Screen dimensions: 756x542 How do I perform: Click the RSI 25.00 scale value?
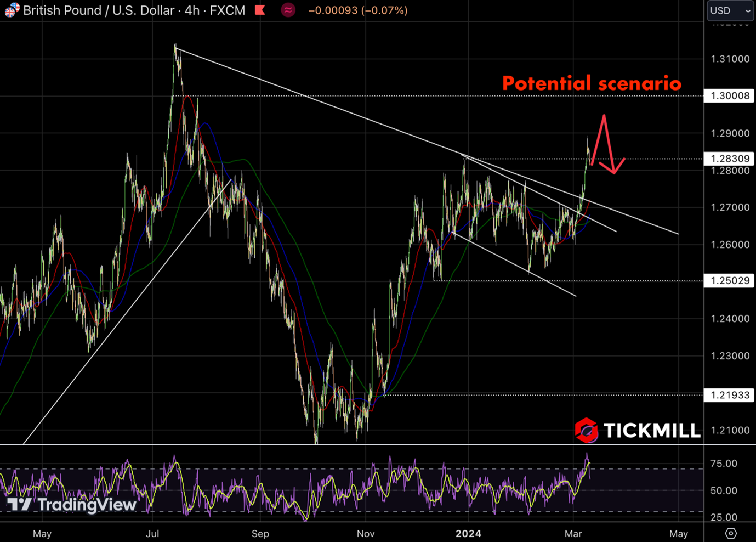tap(724, 517)
